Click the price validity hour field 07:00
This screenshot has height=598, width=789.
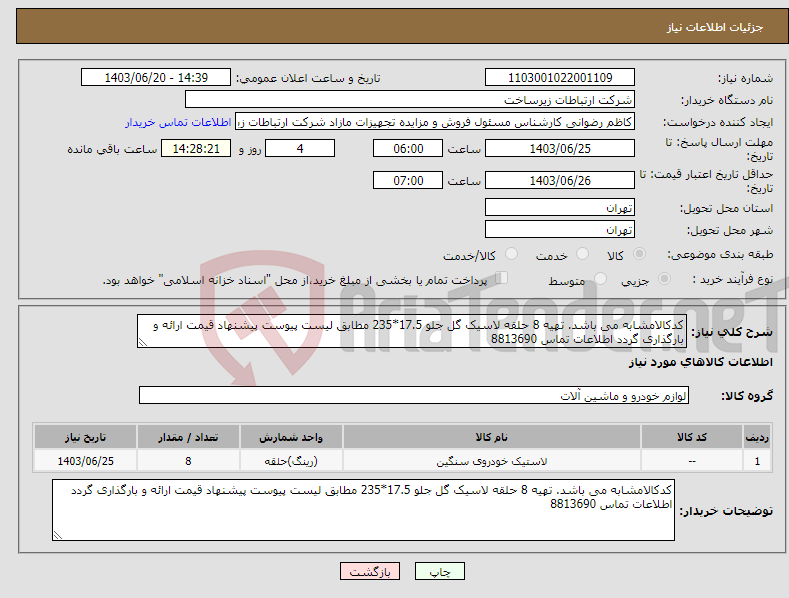click(x=408, y=180)
